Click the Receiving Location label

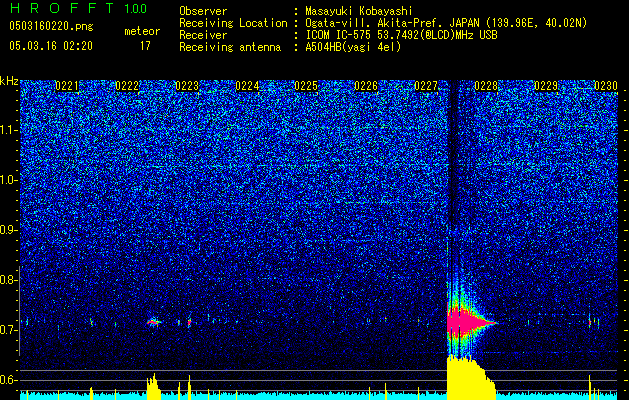[x=233, y=23]
